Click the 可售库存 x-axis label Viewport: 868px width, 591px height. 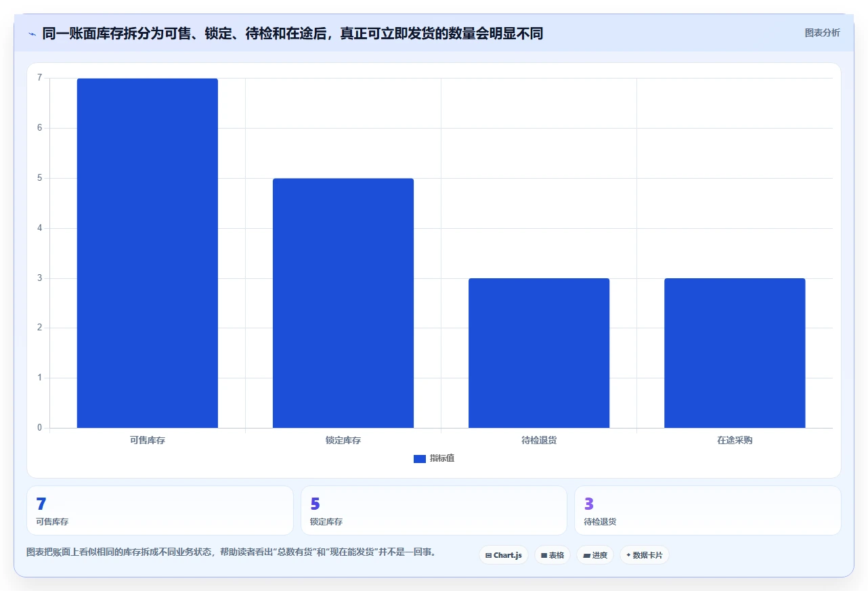click(148, 440)
